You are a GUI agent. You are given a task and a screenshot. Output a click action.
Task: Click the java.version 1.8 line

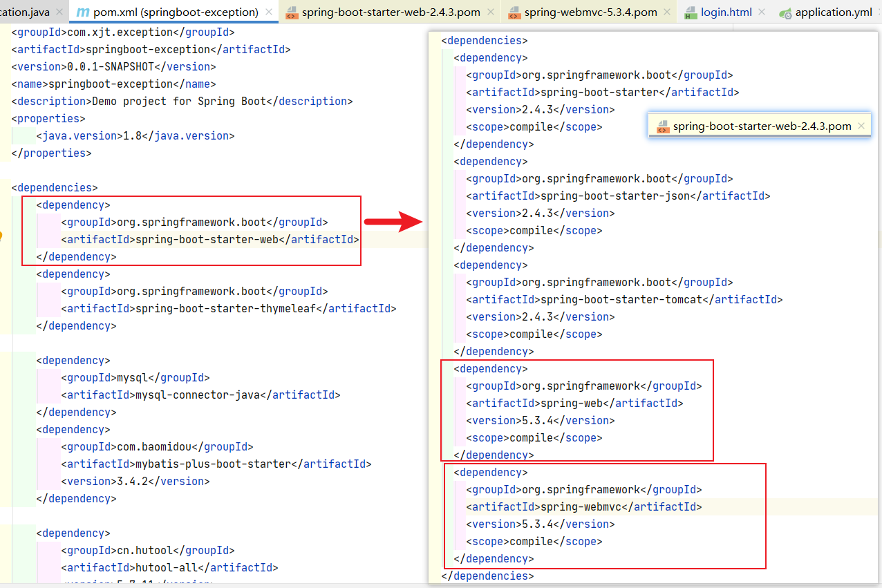tap(135, 136)
